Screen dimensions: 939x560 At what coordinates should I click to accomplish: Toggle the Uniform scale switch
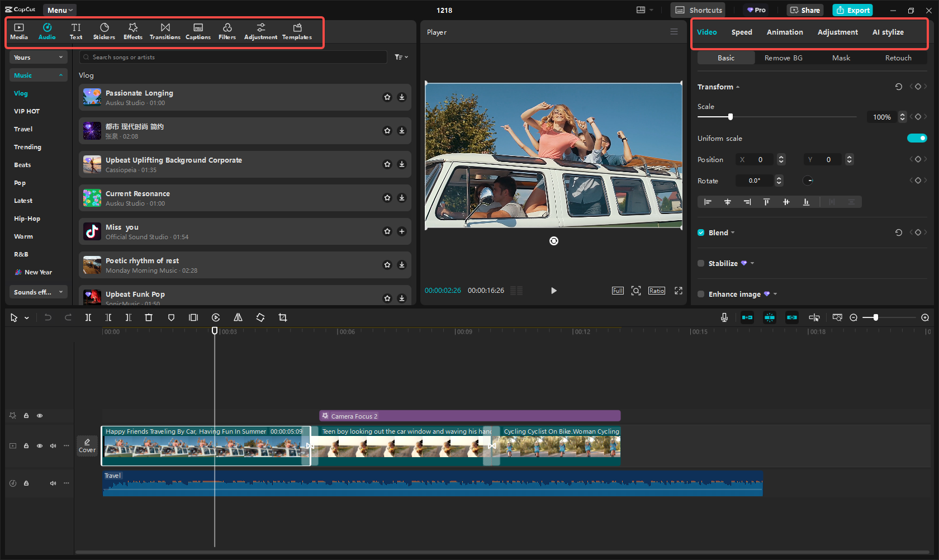coord(917,138)
